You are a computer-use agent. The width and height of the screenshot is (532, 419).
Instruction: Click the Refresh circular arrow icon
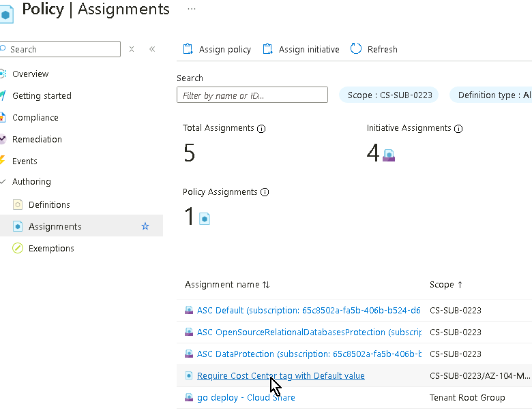[x=356, y=49]
